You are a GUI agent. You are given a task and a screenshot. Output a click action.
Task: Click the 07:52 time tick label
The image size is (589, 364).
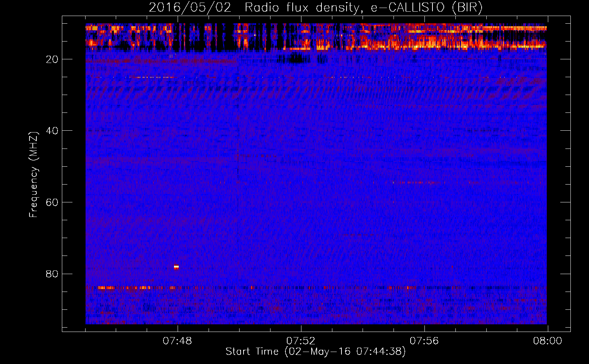click(301, 341)
